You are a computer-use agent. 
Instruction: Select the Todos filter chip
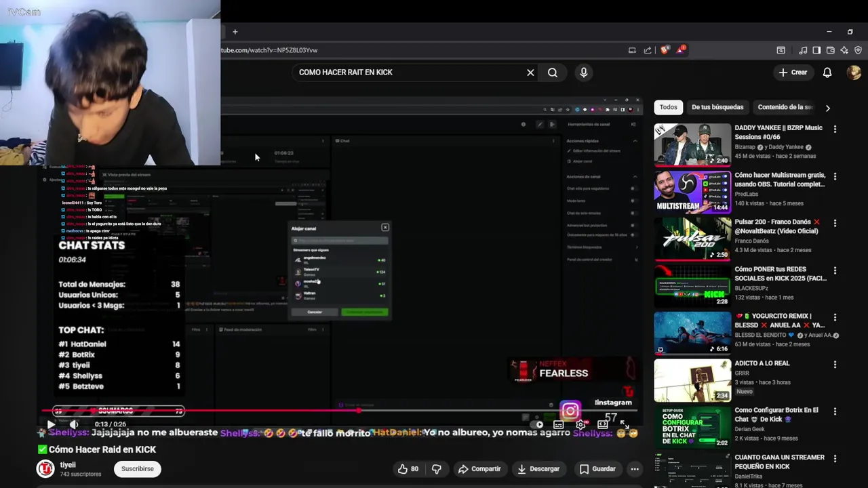(668, 107)
